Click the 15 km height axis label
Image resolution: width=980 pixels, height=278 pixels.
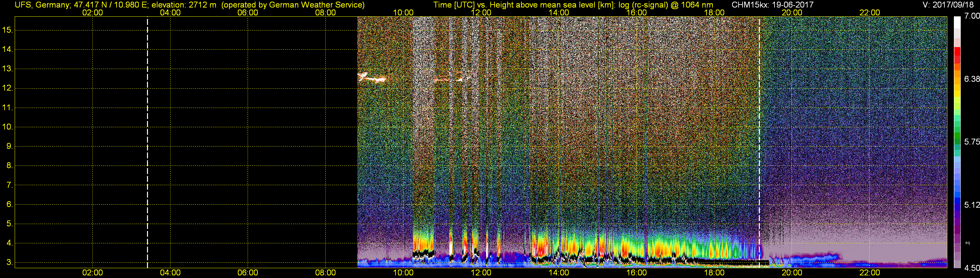8,30
